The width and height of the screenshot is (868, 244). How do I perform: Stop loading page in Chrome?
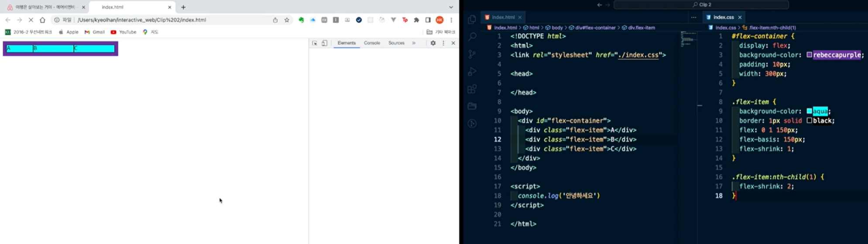coord(31,20)
